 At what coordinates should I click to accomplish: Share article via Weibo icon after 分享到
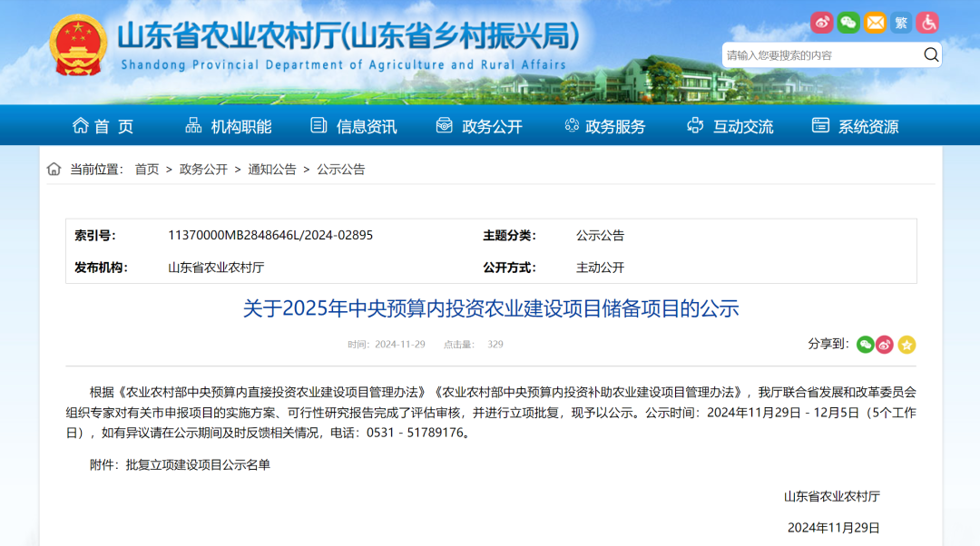pos(885,345)
